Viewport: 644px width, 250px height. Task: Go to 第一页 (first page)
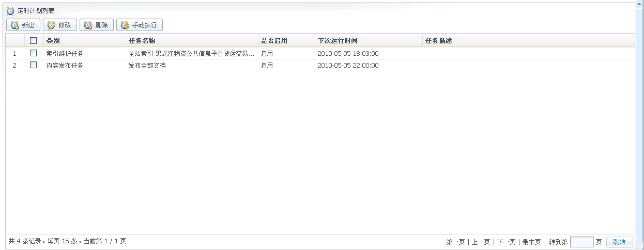point(455,242)
